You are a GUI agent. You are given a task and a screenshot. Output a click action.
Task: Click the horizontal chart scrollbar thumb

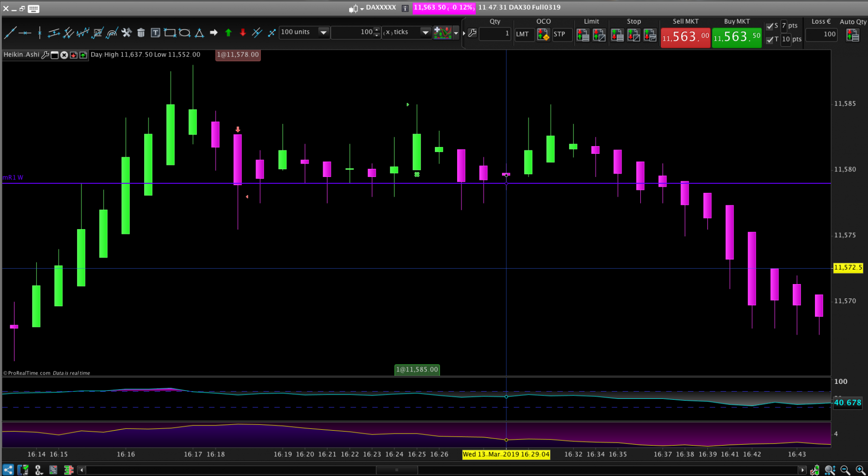click(x=397, y=470)
